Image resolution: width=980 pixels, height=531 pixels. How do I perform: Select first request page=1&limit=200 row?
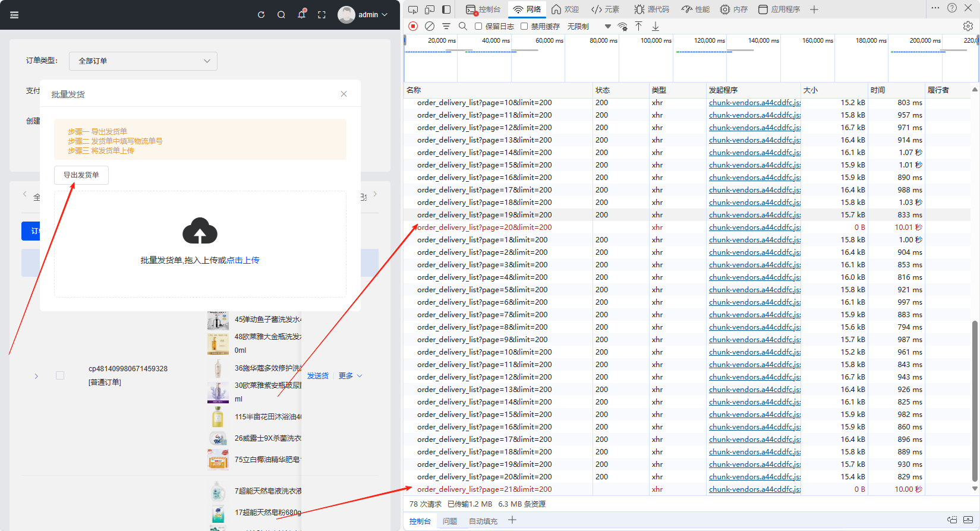686,240
